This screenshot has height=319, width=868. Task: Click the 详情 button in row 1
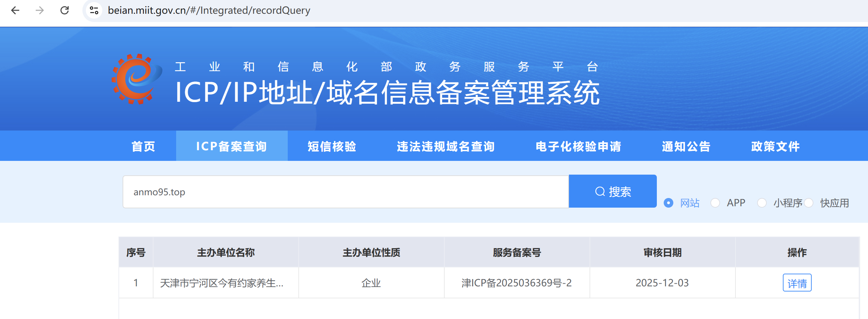797,283
